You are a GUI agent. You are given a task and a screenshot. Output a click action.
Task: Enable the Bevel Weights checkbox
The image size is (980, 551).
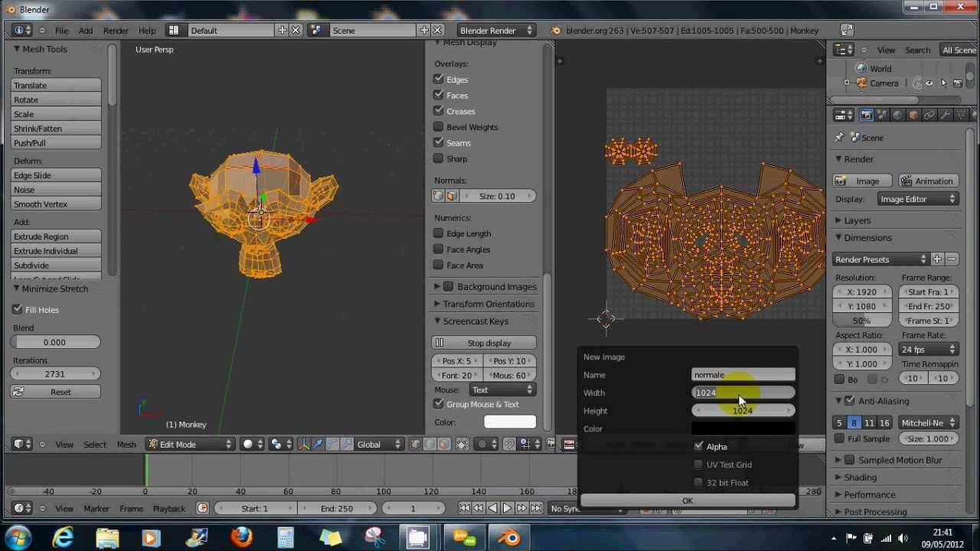coord(439,127)
